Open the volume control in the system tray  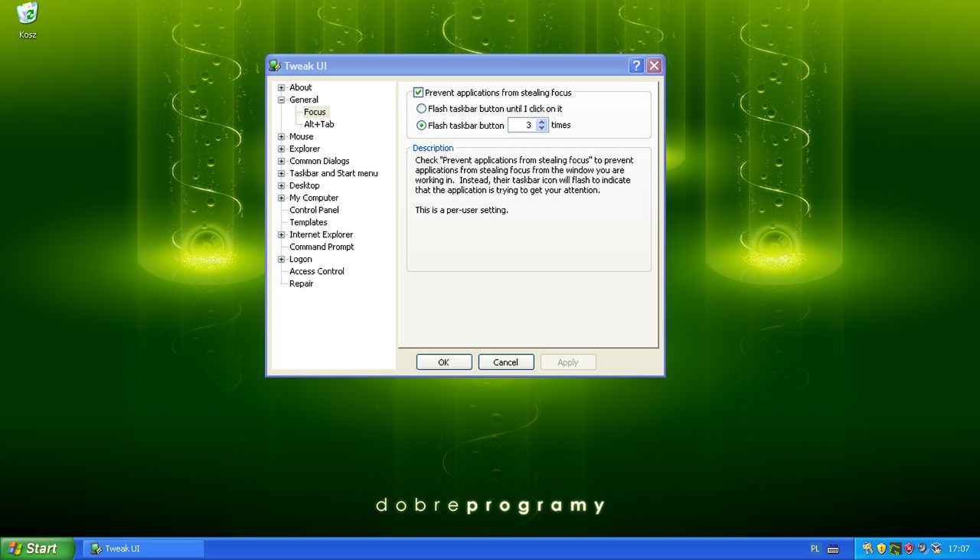(922, 548)
